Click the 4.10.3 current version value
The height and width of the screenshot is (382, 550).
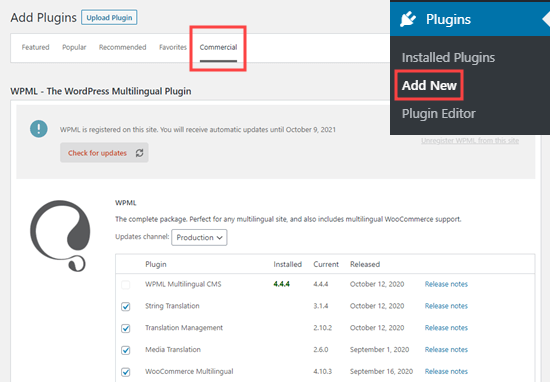[x=322, y=371]
